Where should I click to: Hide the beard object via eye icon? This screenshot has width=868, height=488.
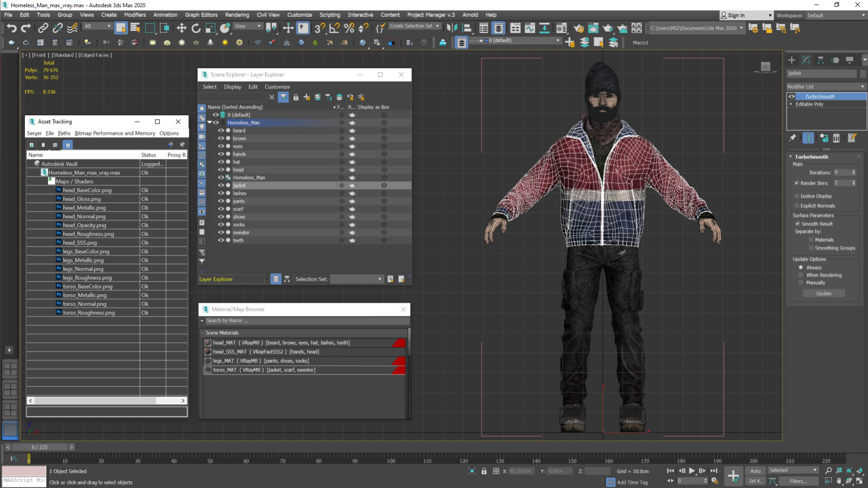[x=221, y=131]
